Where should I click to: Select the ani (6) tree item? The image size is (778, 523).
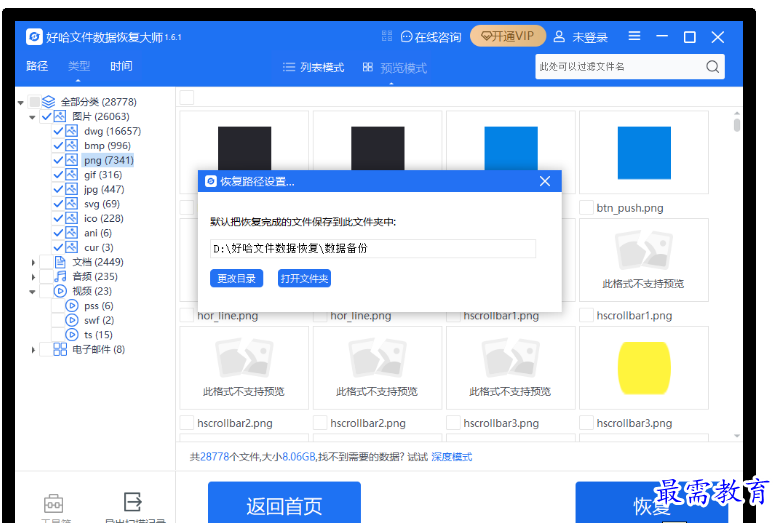pyautogui.click(x=98, y=233)
